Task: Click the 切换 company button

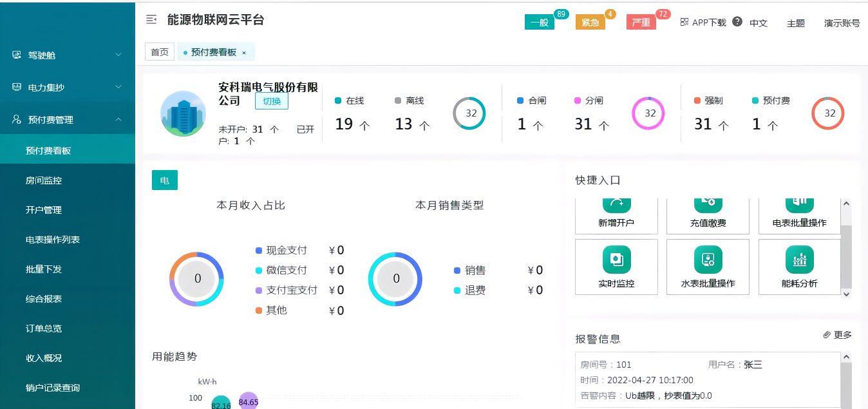Action: pyautogui.click(x=272, y=101)
